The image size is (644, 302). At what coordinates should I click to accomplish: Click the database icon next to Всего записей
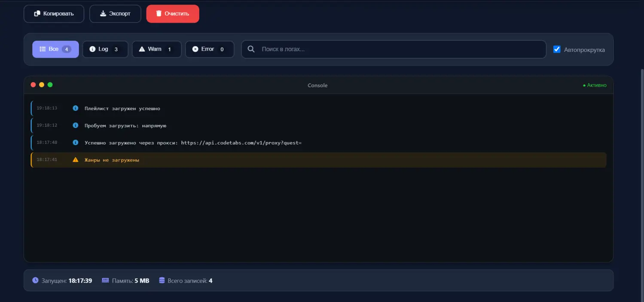pos(162,281)
